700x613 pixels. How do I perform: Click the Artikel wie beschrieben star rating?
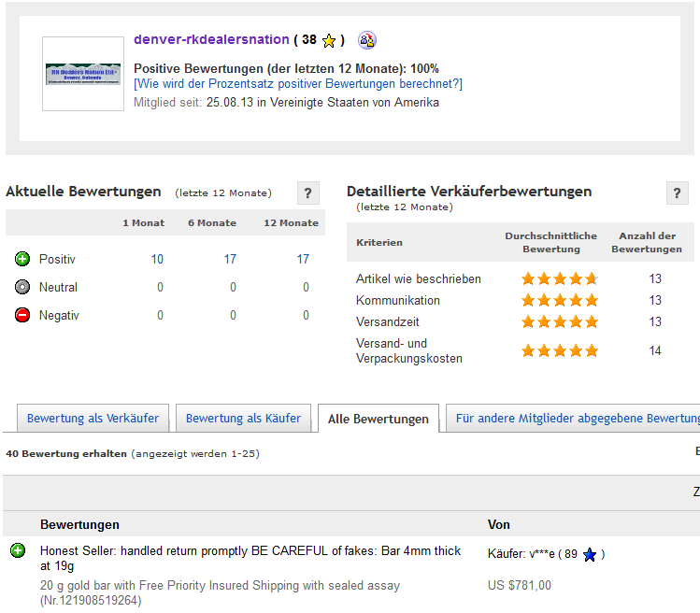(559, 278)
